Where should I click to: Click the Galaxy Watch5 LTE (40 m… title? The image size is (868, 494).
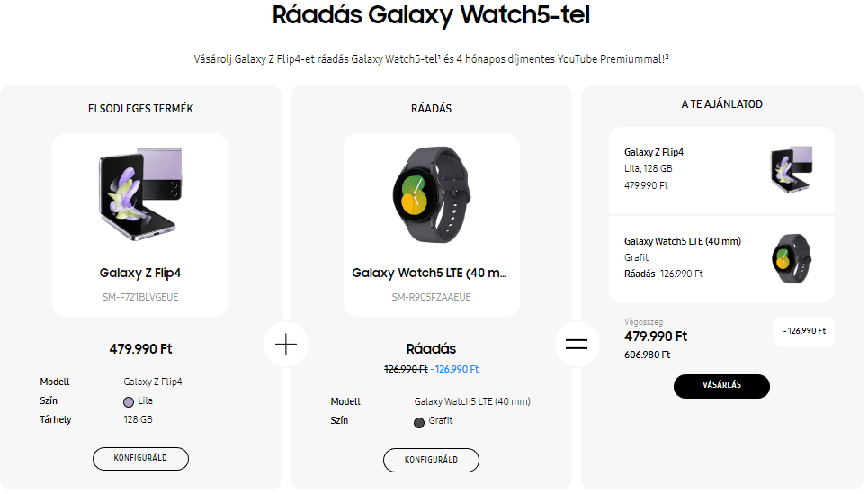431,273
